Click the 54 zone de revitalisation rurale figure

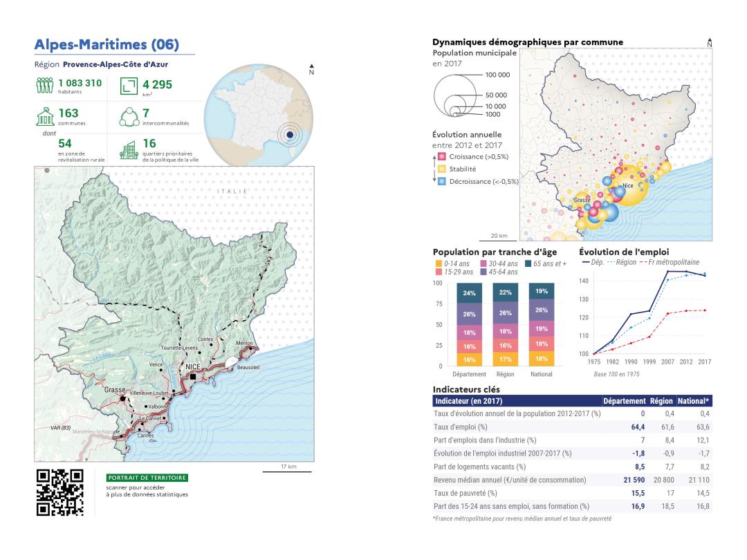[65, 143]
